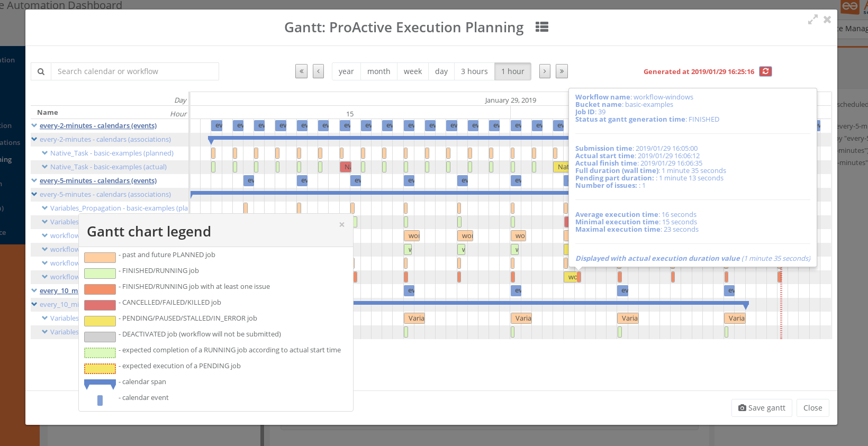The width and height of the screenshot is (868, 446).
Task: Step back with single-left arrow
Action: 318,71
